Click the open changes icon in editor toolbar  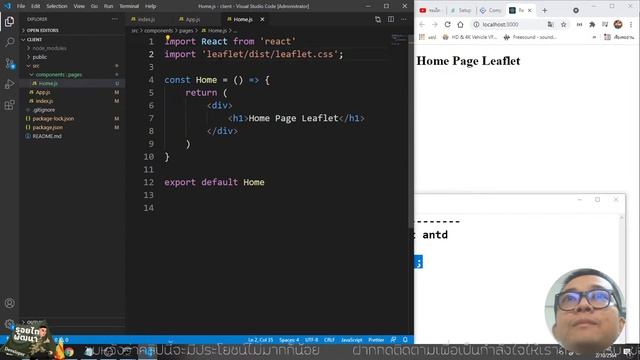(378, 19)
